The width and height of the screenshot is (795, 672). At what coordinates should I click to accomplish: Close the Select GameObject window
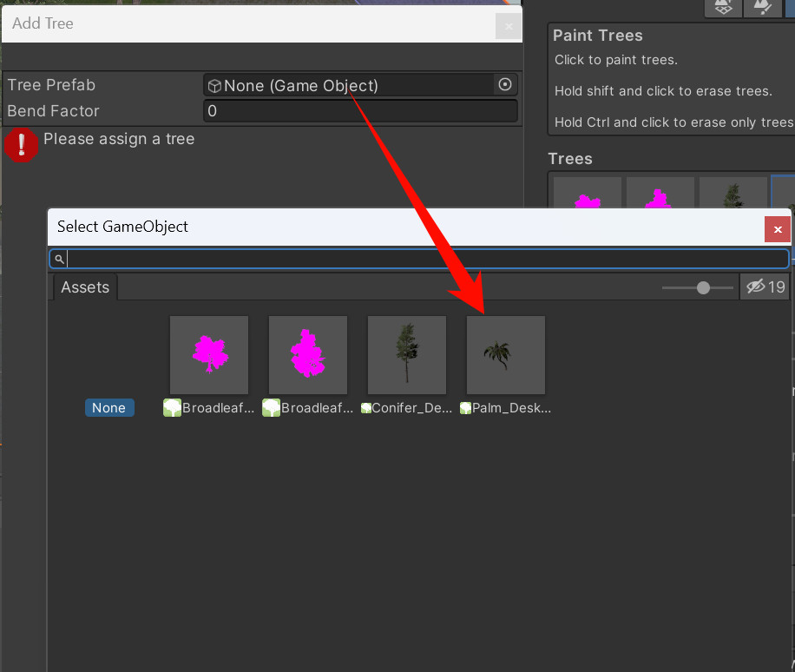tap(778, 229)
